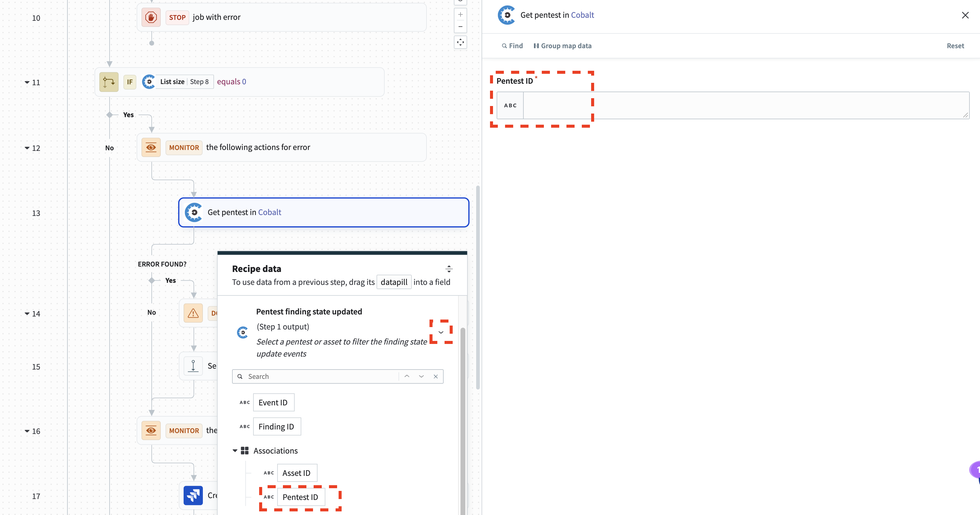Viewport: 980px width, 515px height.
Task: Select the Pentest ID datapill
Action: (301, 497)
